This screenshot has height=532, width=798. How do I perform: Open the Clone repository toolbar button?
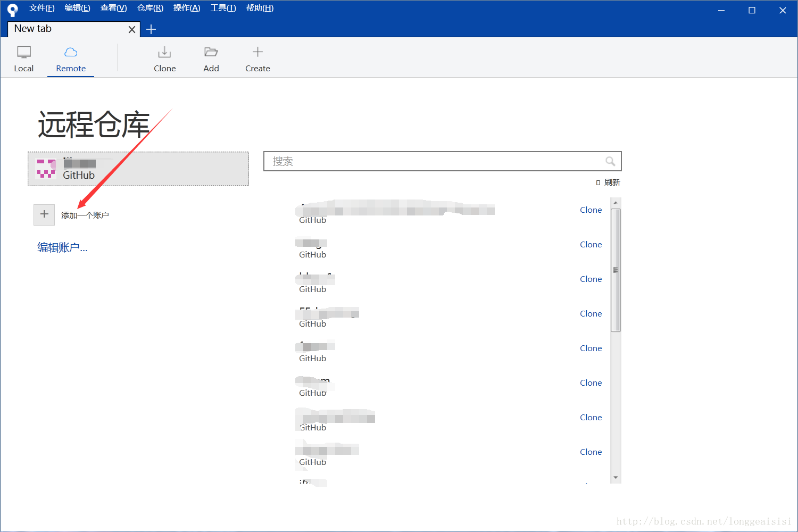pyautogui.click(x=164, y=59)
